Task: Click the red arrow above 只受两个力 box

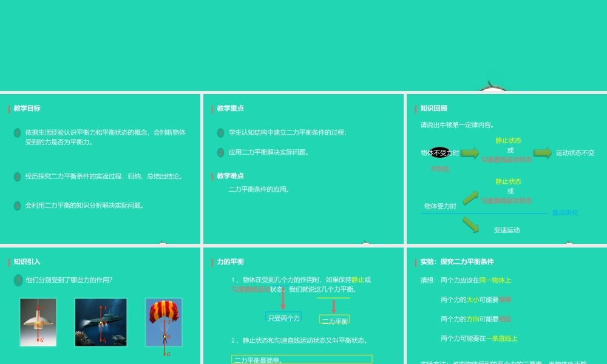Action: (x=283, y=300)
